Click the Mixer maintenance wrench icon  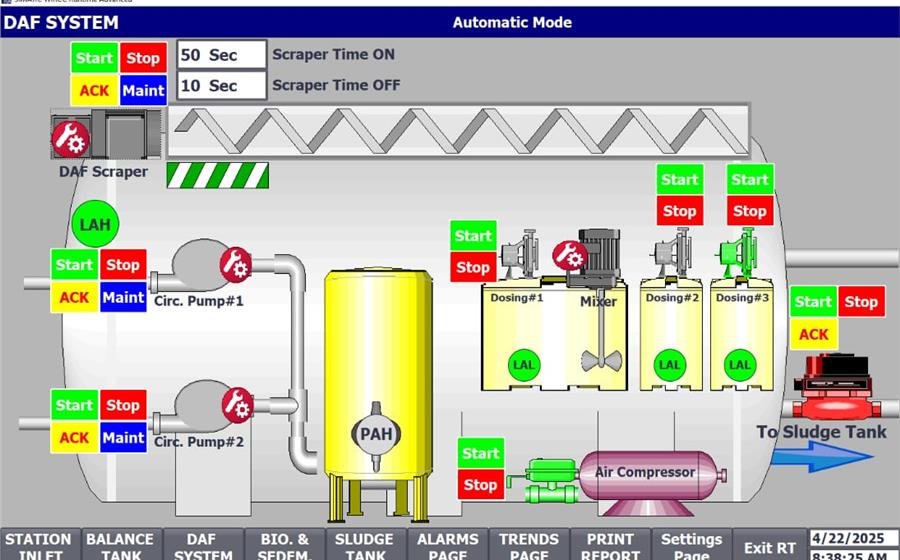click(569, 255)
